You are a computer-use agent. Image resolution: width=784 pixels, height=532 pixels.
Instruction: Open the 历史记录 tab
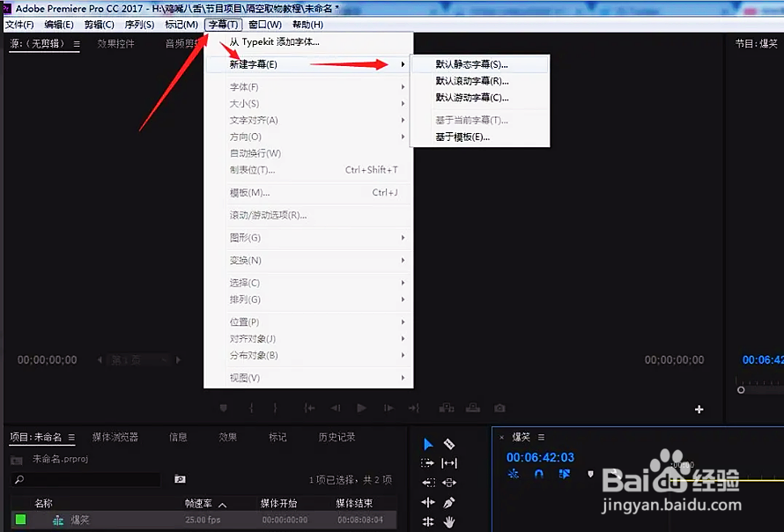click(337, 437)
